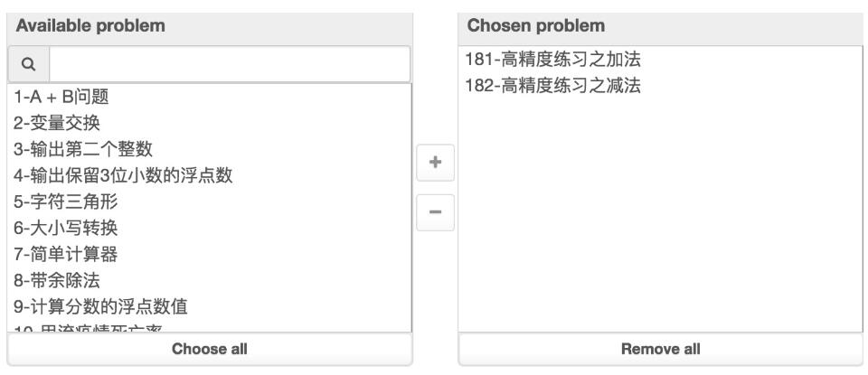Select problem 1-A + B问题
Image resolution: width=868 pixels, height=375 pixels.
tap(61, 97)
